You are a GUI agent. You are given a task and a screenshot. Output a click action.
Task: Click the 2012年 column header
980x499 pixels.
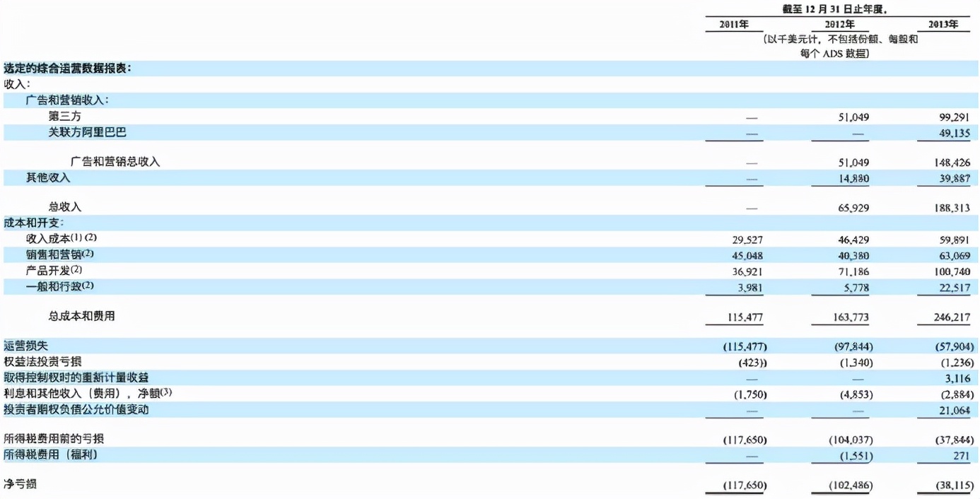(x=840, y=24)
